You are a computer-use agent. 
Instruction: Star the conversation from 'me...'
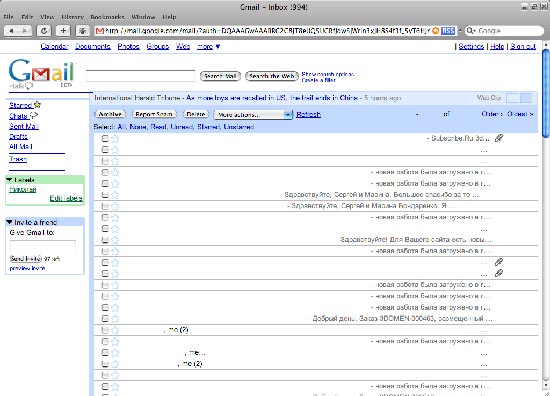point(115,353)
